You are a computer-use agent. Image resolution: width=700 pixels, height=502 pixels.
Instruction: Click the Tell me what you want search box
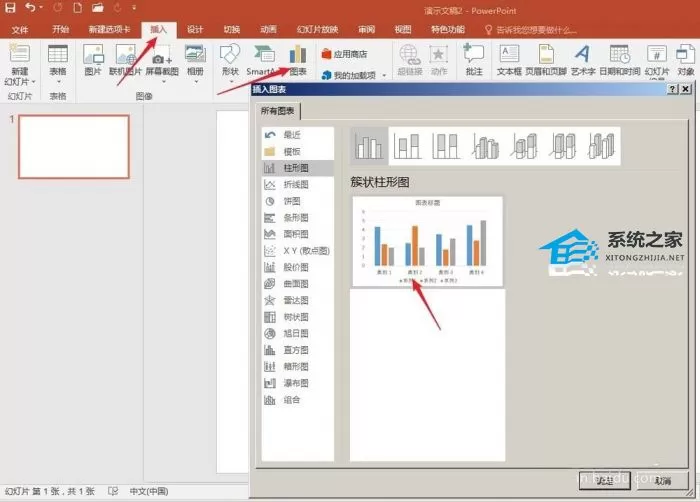point(531,30)
